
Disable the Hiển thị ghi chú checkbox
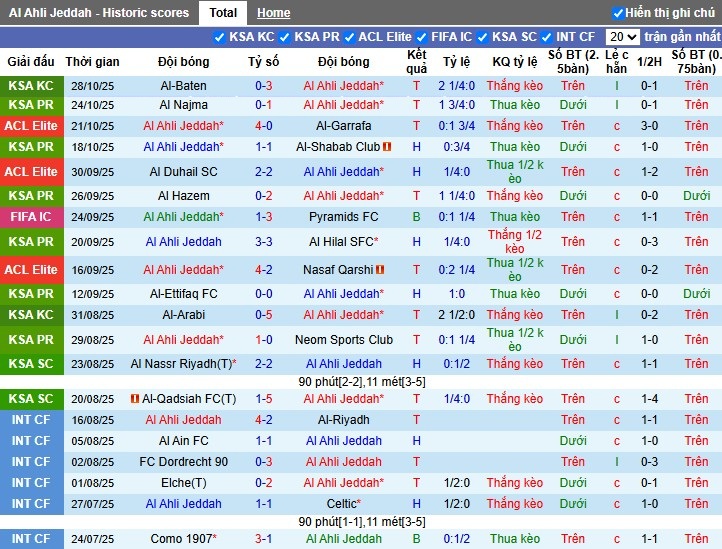[x=618, y=13]
